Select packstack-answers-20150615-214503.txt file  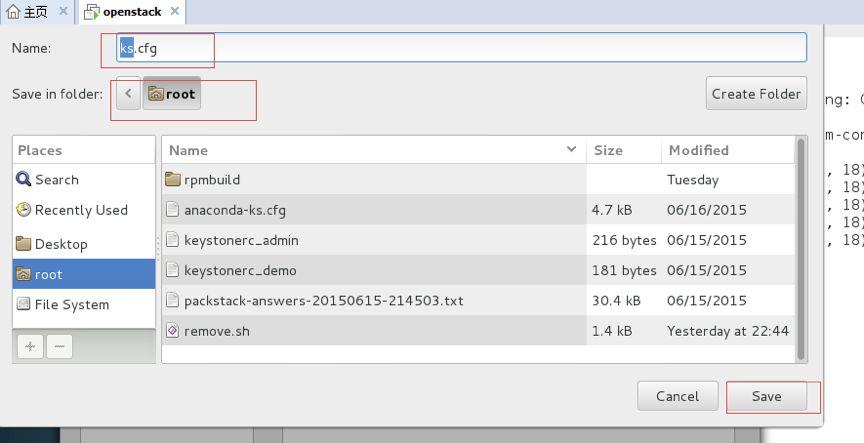(323, 301)
